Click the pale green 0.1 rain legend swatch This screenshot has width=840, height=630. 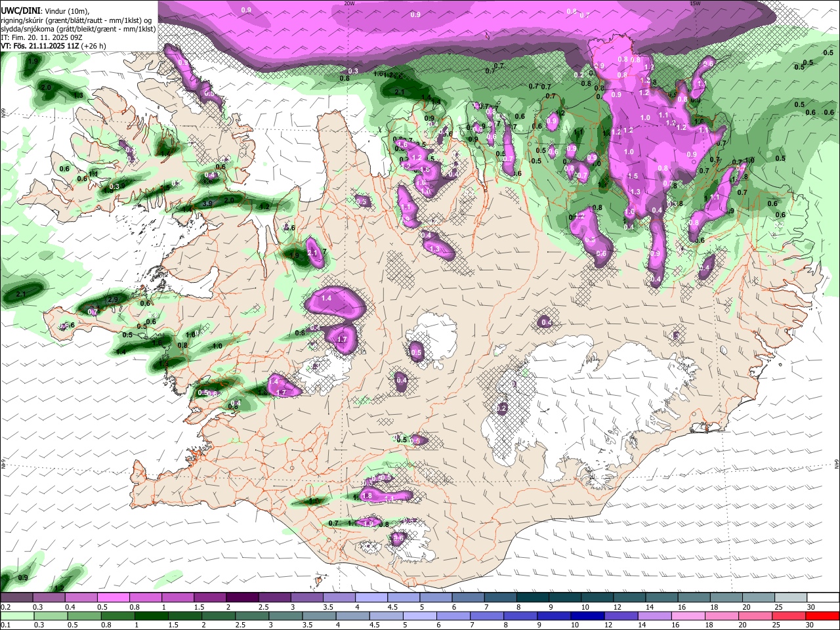point(17,616)
